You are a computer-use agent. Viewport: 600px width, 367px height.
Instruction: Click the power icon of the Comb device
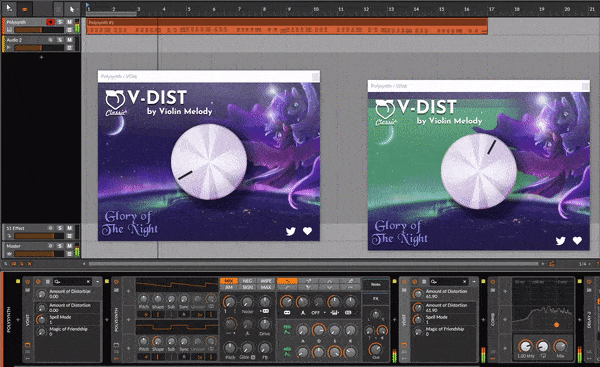(493, 282)
